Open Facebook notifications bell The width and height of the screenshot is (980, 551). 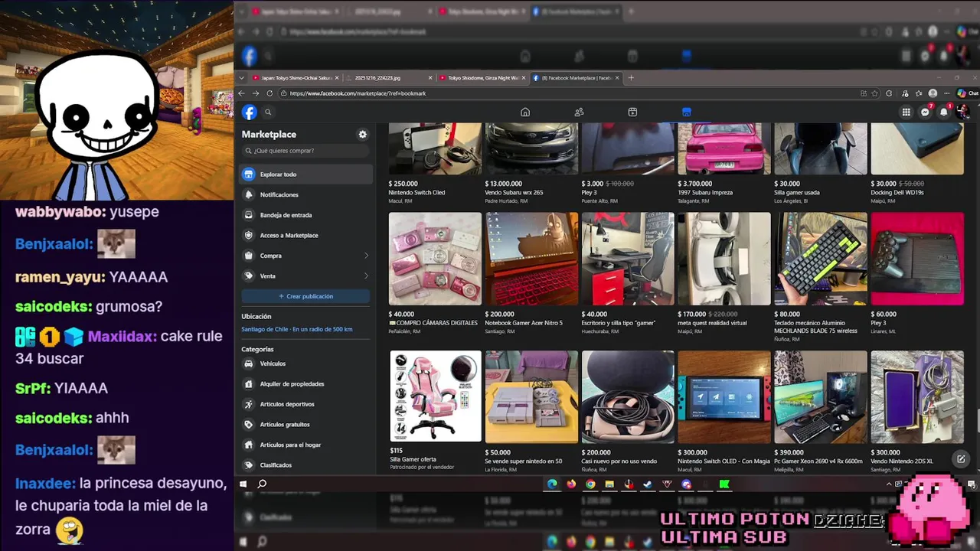[x=944, y=112]
